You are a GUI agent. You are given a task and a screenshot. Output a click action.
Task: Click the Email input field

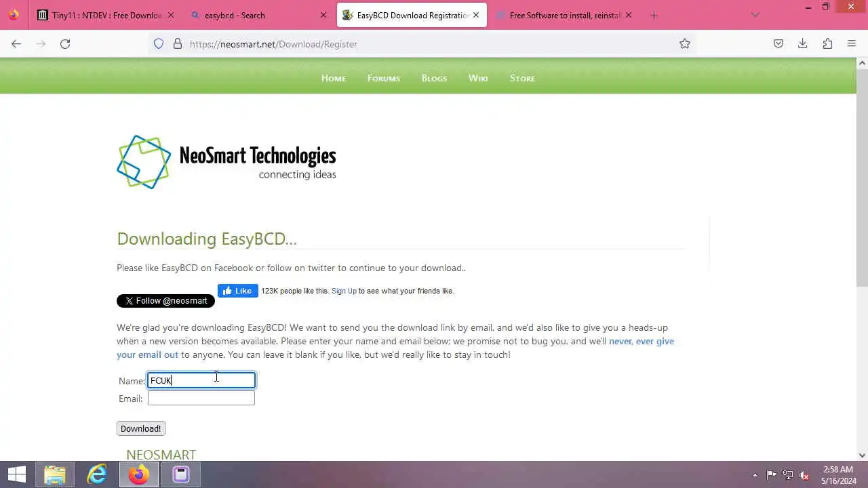coord(201,399)
